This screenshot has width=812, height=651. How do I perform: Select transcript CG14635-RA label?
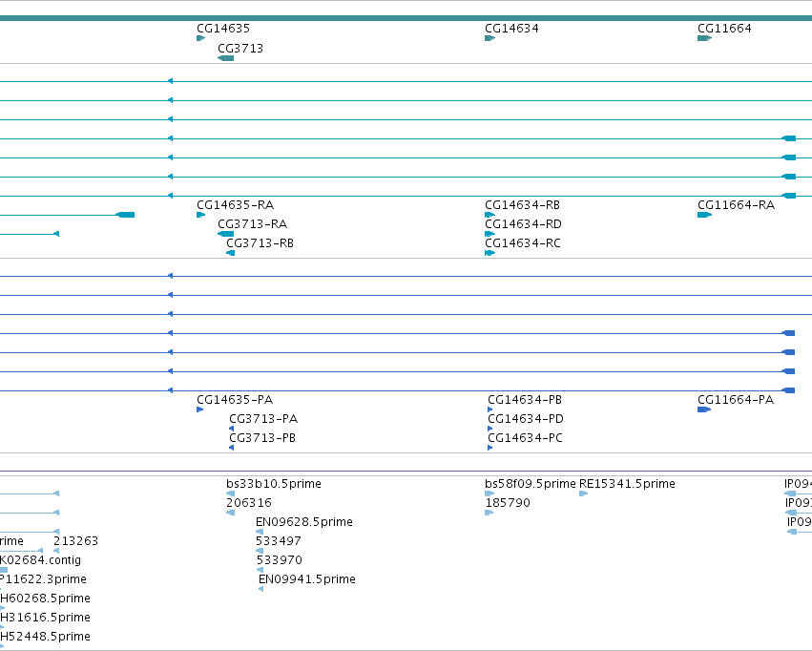[x=235, y=205]
